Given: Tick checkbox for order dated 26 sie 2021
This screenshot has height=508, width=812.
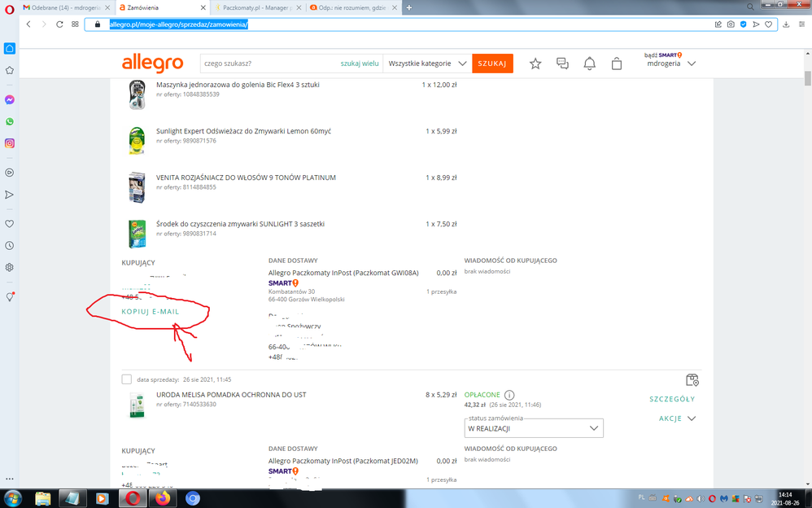Looking at the screenshot, I should coord(126,379).
